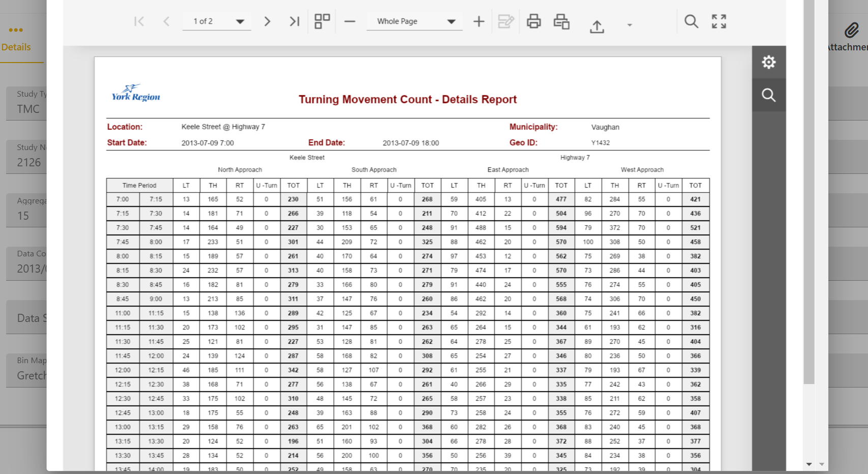Image resolution: width=868 pixels, height=474 pixels.
Task: Click the York Region logo
Action: point(136,93)
